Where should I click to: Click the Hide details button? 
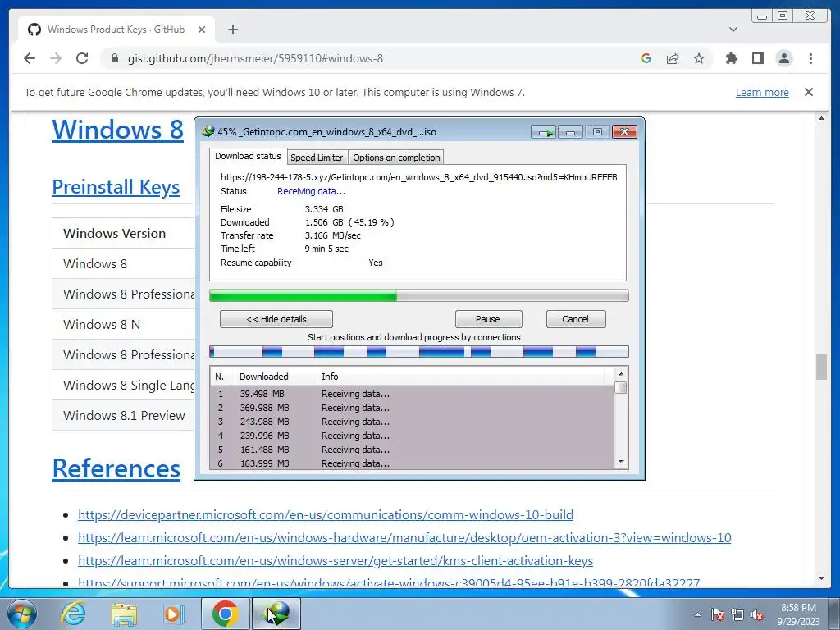[276, 319]
